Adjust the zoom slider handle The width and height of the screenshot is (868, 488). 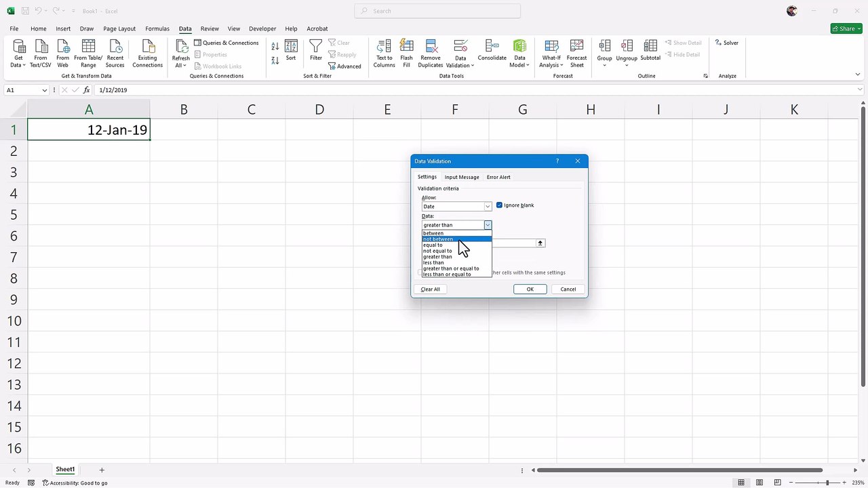point(827,483)
